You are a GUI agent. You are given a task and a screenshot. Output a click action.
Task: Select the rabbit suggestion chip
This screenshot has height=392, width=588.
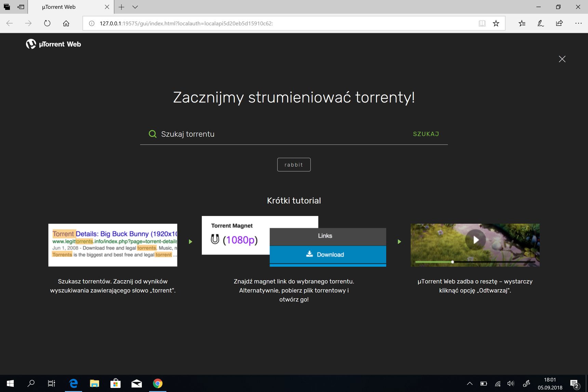pyautogui.click(x=294, y=165)
